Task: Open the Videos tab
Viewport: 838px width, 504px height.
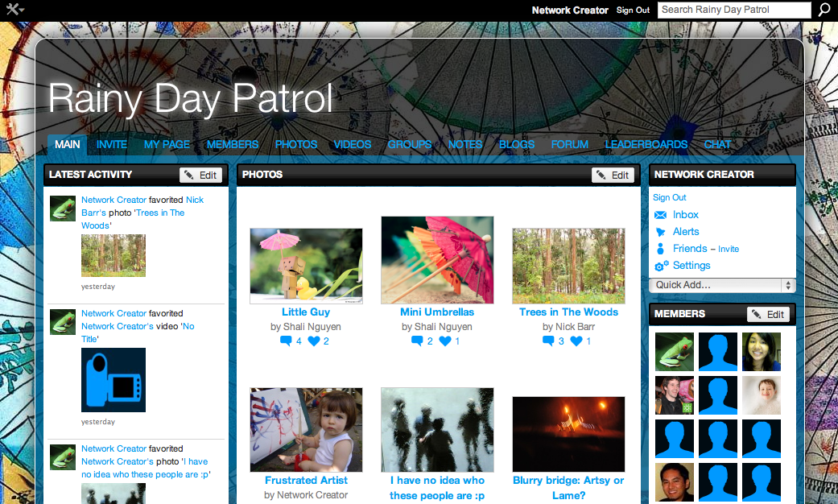Action: [353, 144]
